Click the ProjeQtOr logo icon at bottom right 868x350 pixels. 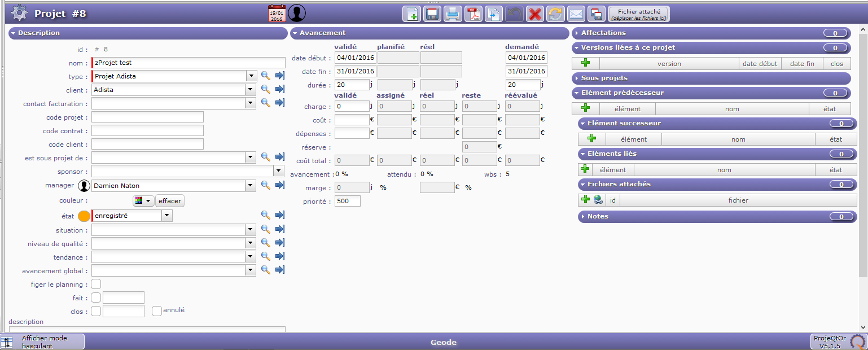[858, 342]
